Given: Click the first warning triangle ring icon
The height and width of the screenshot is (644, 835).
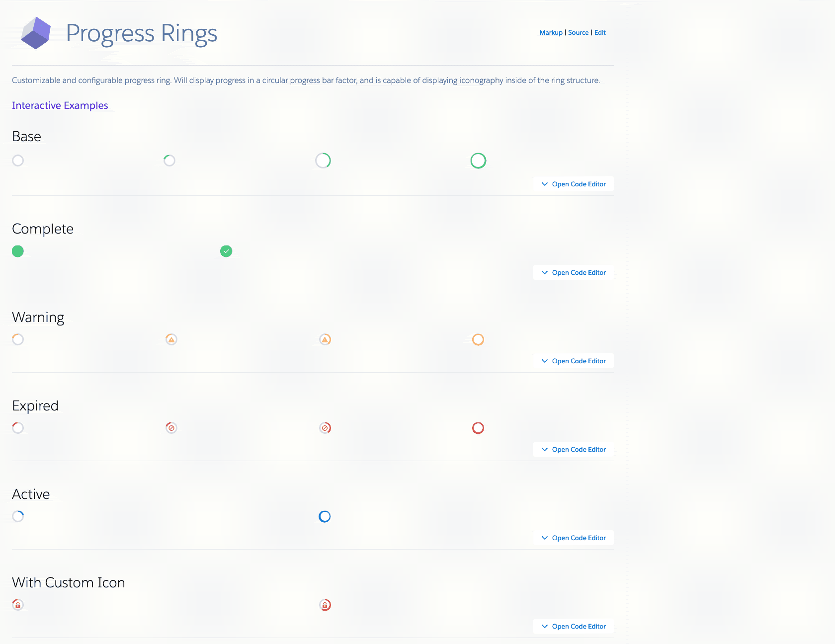Looking at the screenshot, I should [171, 340].
